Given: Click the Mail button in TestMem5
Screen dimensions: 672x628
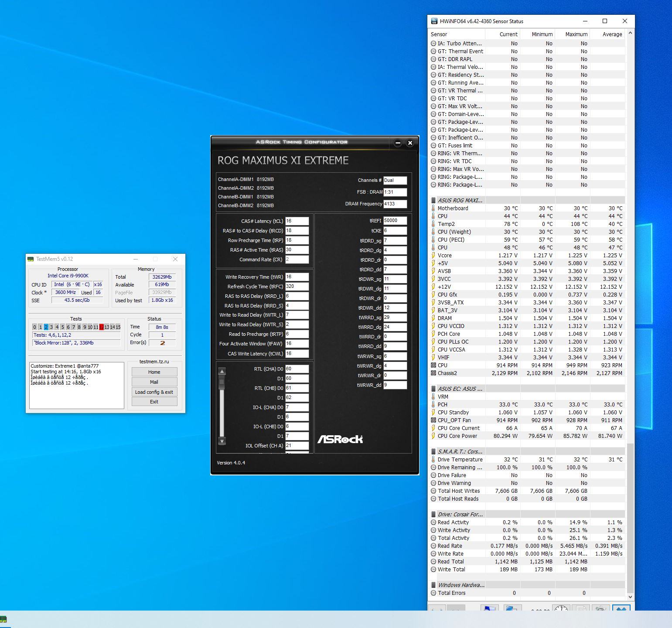Looking at the screenshot, I should pyautogui.click(x=154, y=382).
